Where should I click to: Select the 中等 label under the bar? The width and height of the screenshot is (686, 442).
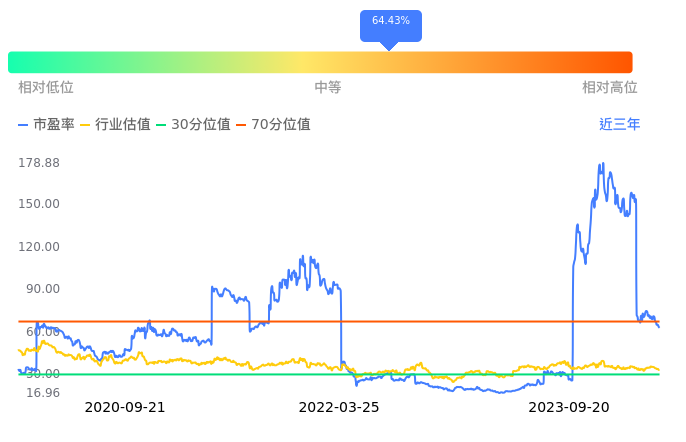pos(328,88)
